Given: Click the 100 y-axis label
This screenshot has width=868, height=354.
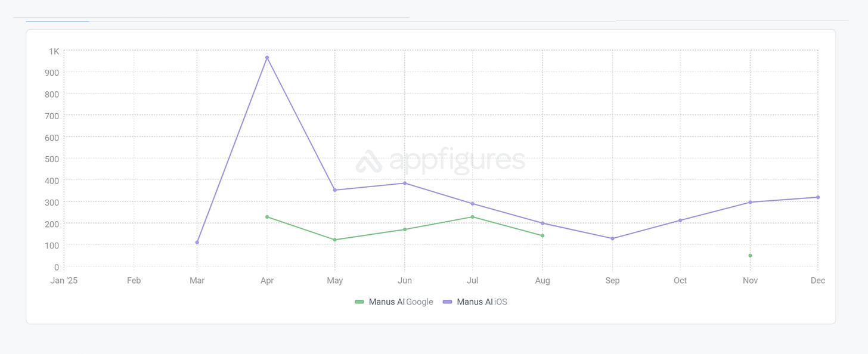Looking at the screenshot, I should (x=52, y=246).
